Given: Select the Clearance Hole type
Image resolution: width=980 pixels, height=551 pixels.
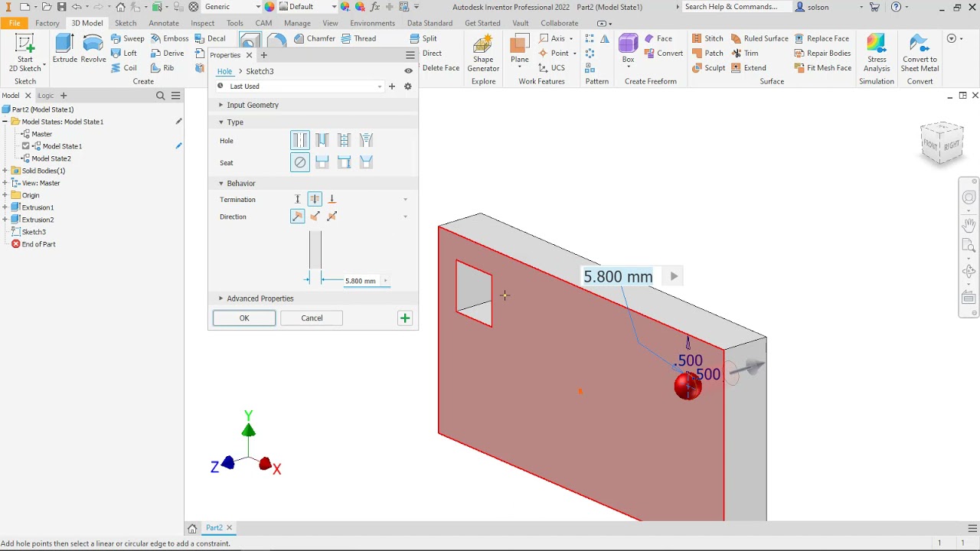Looking at the screenshot, I should 322,140.
